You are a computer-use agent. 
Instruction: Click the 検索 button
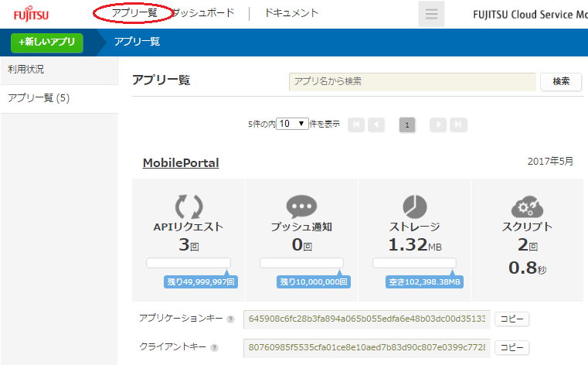coord(561,81)
